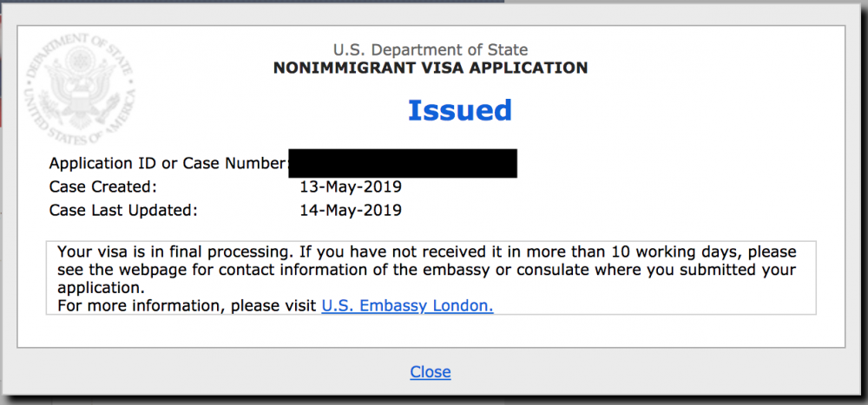Select the 13-May-2019 created date

(351, 187)
